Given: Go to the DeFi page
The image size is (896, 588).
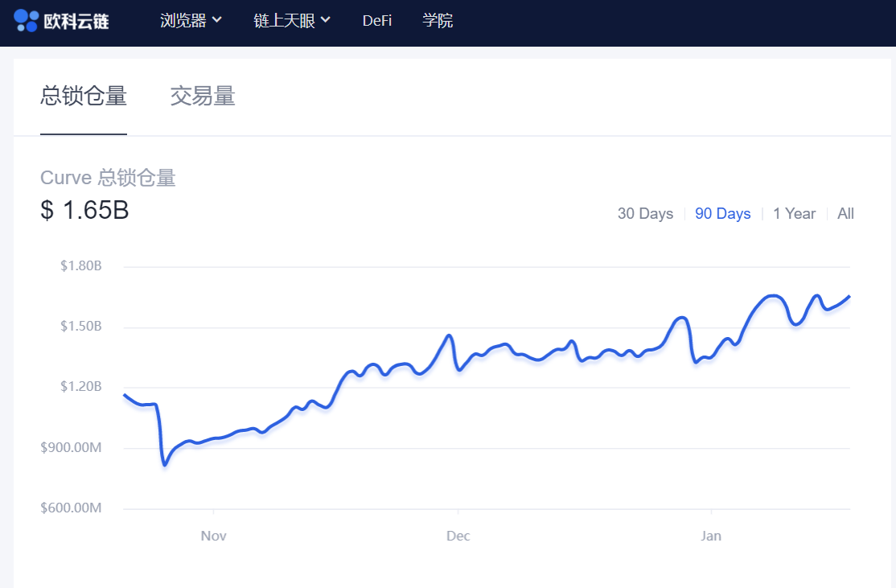Looking at the screenshot, I should pos(377,21).
